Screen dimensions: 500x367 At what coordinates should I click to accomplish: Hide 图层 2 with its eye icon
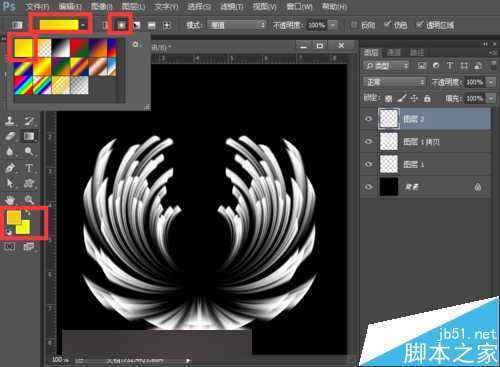[x=368, y=119]
